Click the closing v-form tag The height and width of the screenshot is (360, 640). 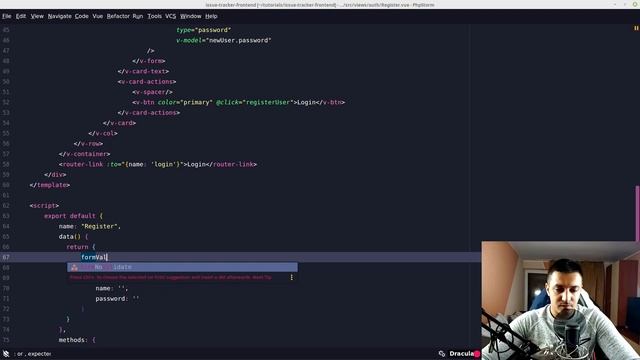click(149, 61)
